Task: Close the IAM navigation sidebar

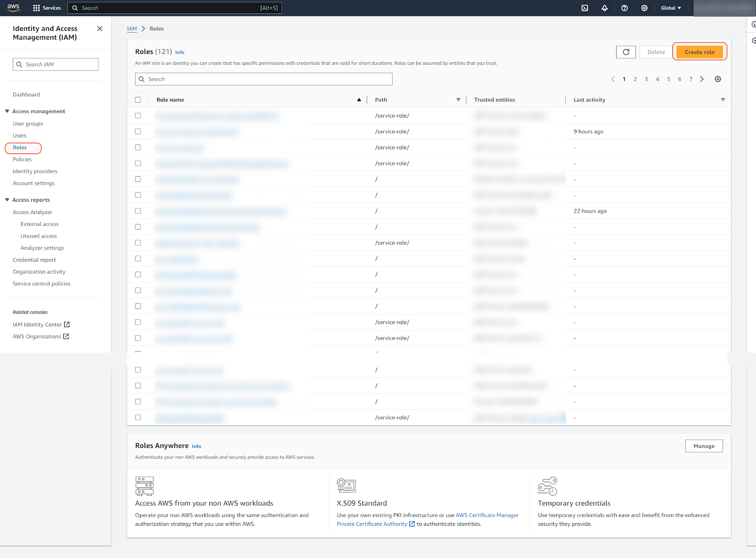Action: pos(100,29)
